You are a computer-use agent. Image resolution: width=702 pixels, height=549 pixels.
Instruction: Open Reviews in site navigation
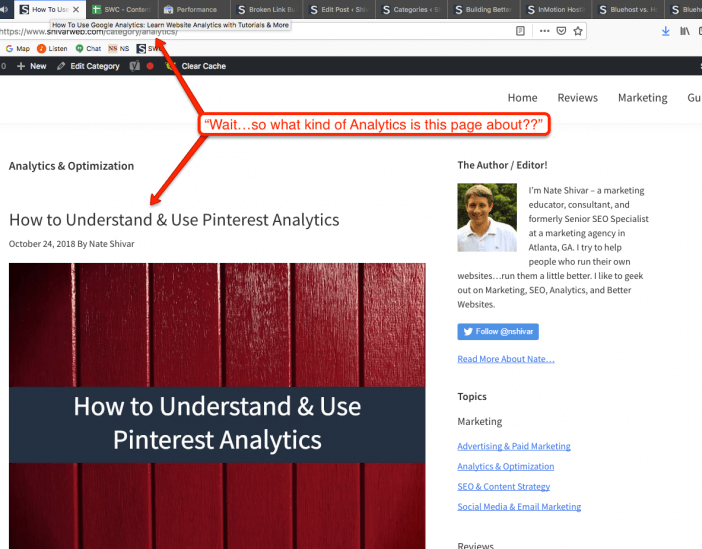click(578, 98)
